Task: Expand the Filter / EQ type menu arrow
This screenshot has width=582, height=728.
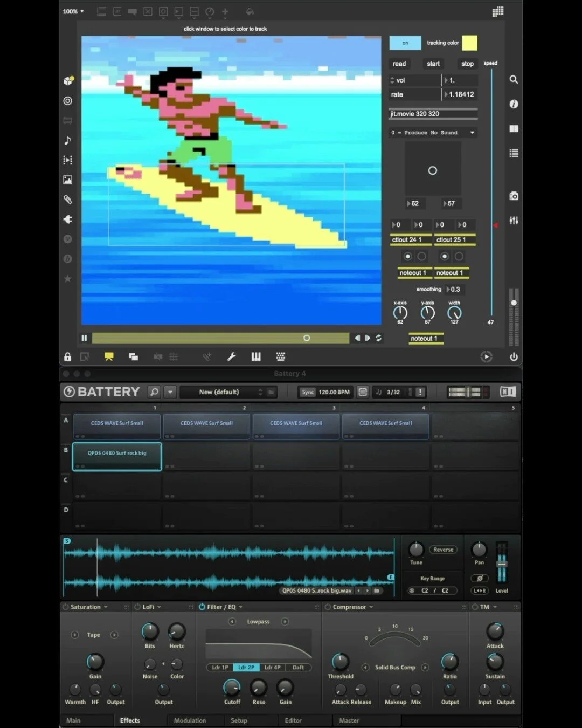Action: (240, 607)
